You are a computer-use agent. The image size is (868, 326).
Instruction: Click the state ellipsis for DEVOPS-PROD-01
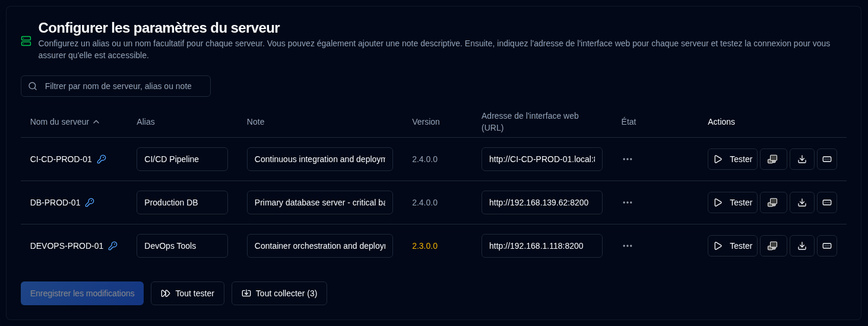pos(628,246)
